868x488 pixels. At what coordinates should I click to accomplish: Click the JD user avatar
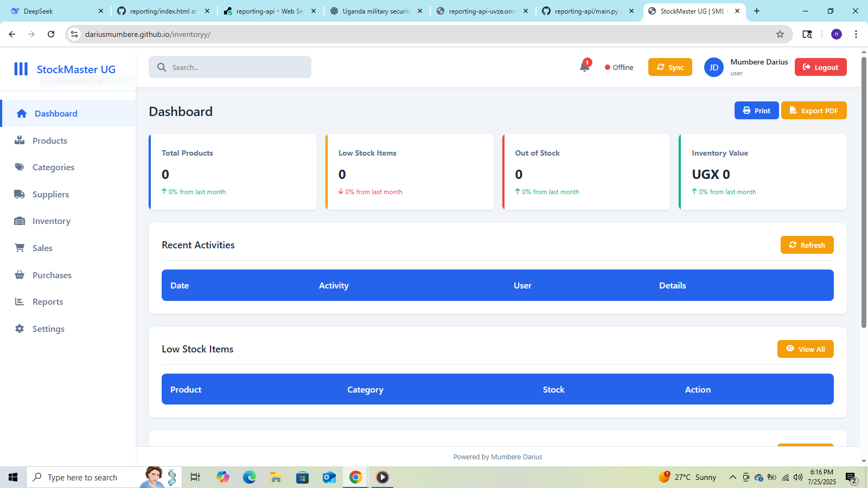pyautogui.click(x=714, y=67)
